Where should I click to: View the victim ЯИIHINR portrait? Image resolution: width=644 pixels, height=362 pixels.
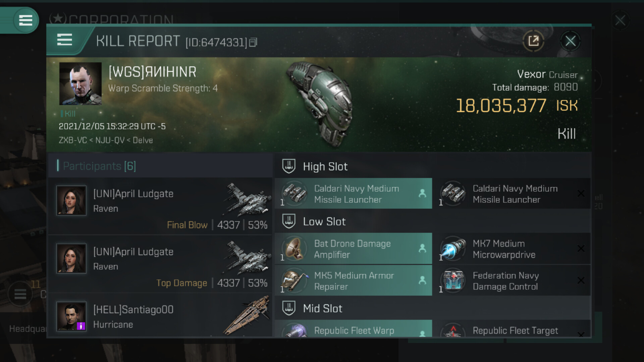80,84
